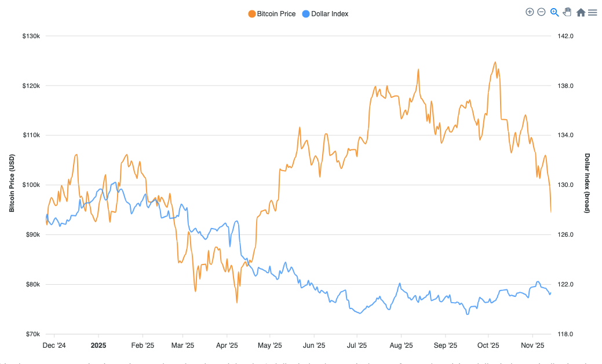Viewport: 602px width, 364px height.
Task: Select the box zoom magnifier tool
Action: pyautogui.click(x=554, y=12)
